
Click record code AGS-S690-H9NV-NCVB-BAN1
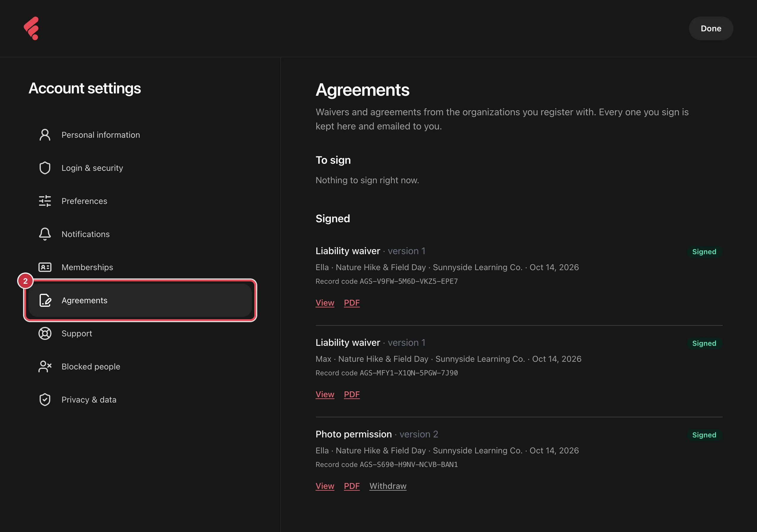[x=408, y=465]
